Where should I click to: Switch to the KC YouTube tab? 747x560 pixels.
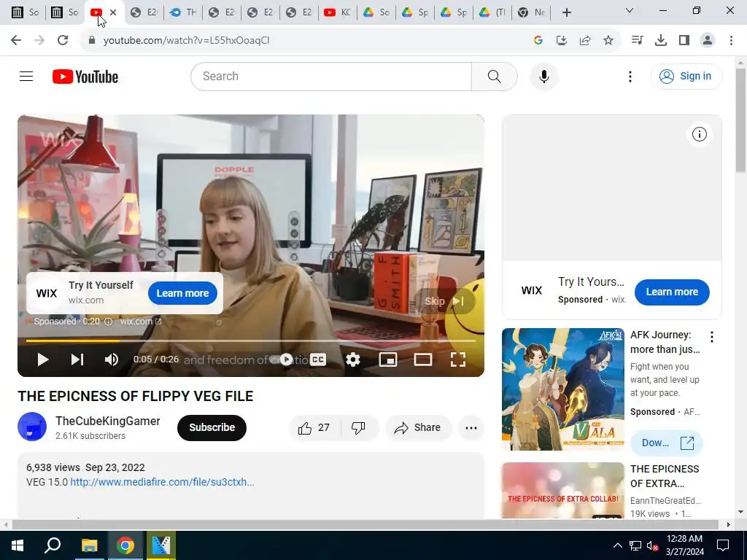tap(337, 12)
